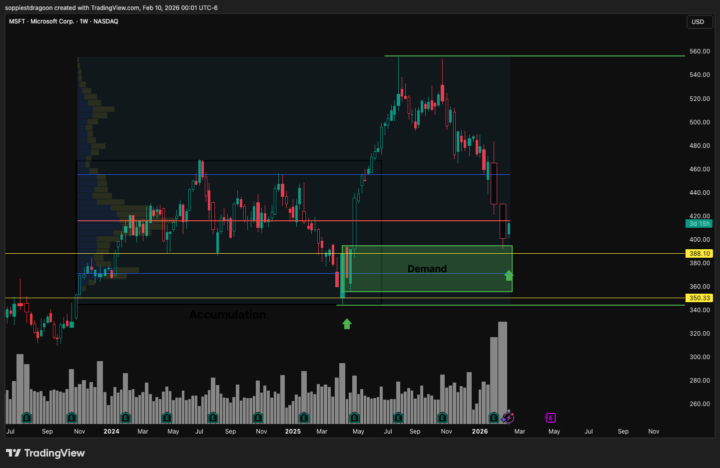Click the USD currency button
The height and width of the screenshot is (468, 720).
pos(698,22)
